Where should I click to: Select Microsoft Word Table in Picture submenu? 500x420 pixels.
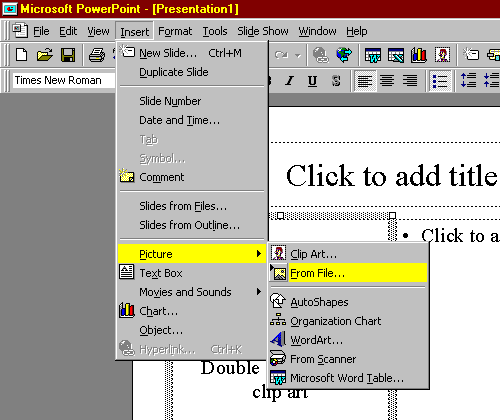(348, 378)
